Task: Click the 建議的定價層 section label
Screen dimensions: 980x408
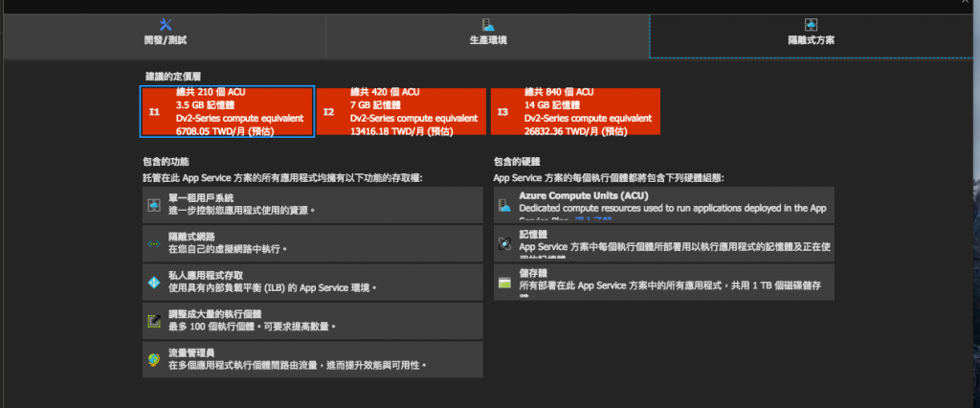Action: pos(173,77)
